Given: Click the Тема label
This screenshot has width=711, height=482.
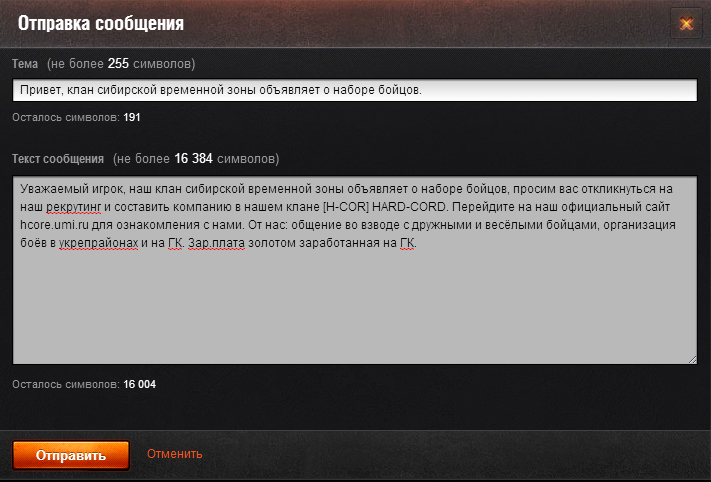Looking at the screenshot, I should coord(25,63).
